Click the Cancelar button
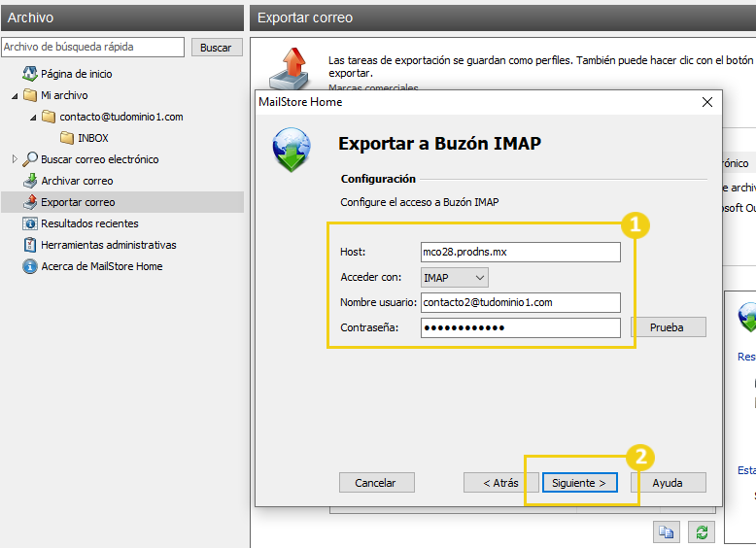Viewport: 756px width, 548px height. click(377, 483)
